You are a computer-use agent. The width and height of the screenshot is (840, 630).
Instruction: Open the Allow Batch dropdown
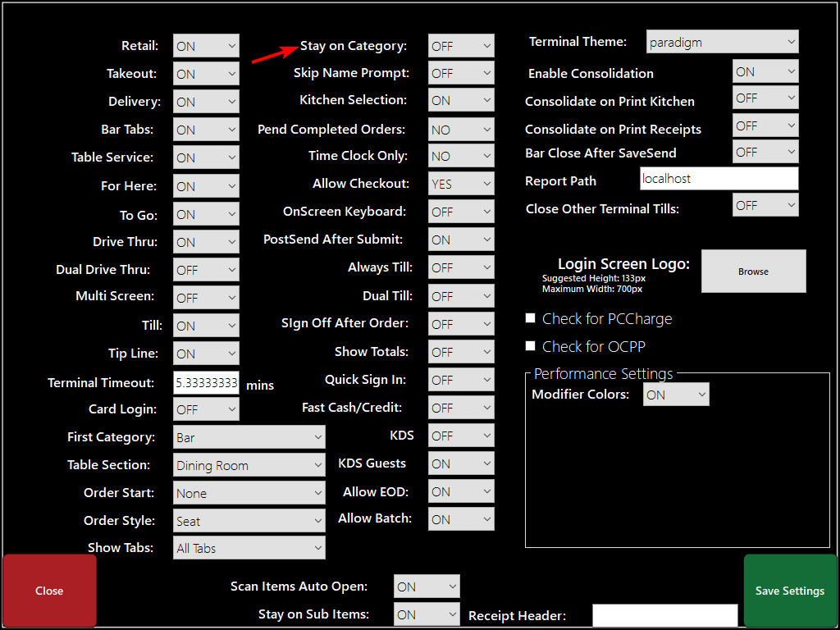[x=461, y=519]
